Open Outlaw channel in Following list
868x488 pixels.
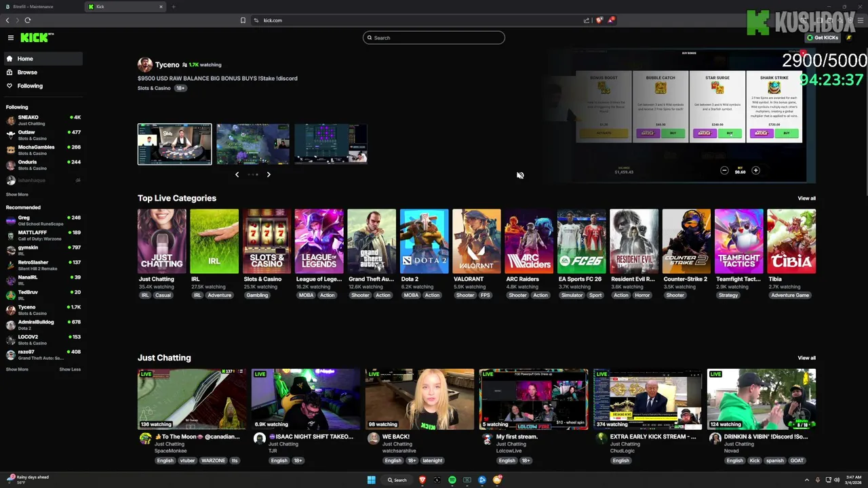point(43,136)
